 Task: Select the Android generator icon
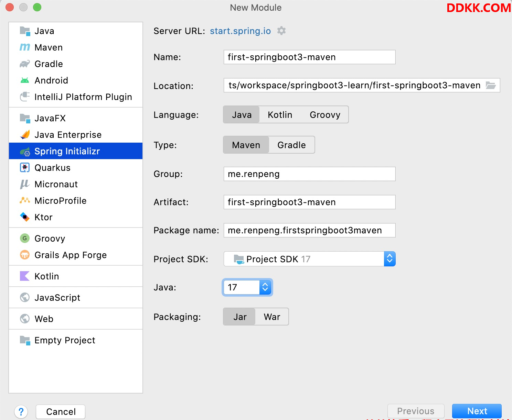[24, 80]
